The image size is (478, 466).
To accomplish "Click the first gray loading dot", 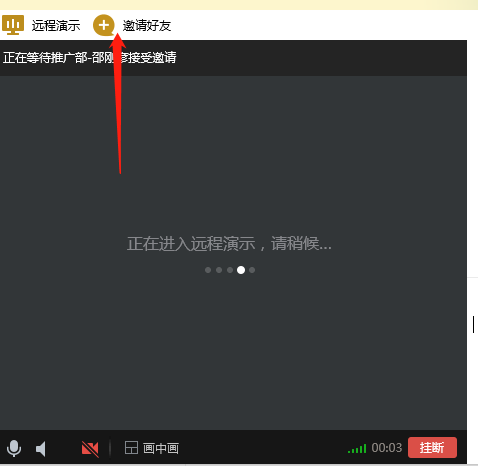I will 208,270.
